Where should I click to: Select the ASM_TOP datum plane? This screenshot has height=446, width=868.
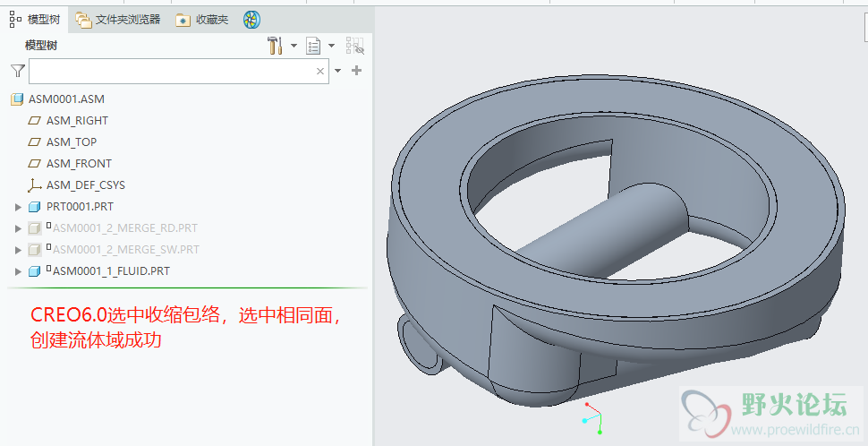click(x=72, y=142)
